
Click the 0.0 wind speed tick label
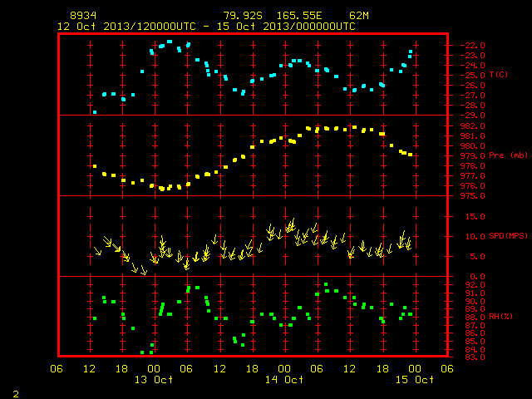coord(478,277)
